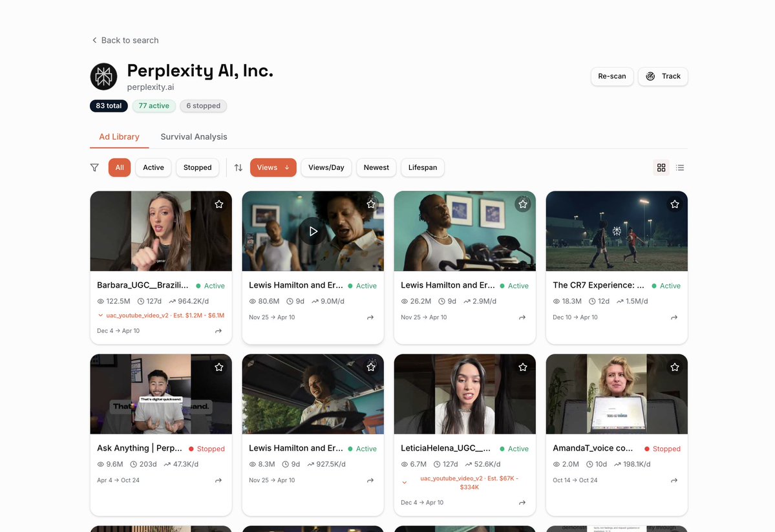Click the sort order arrows icon
The image size is (775, 532).
(x=239, y=167)
